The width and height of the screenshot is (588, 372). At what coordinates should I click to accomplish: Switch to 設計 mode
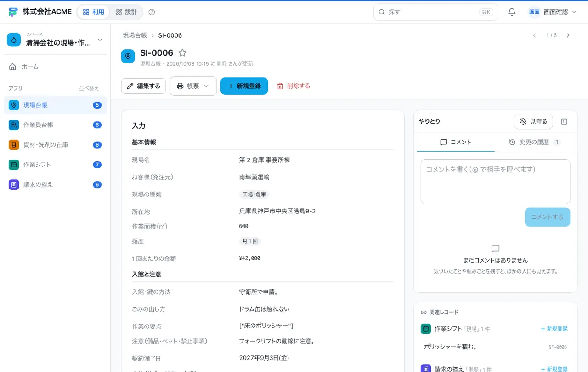pos(126,12)
